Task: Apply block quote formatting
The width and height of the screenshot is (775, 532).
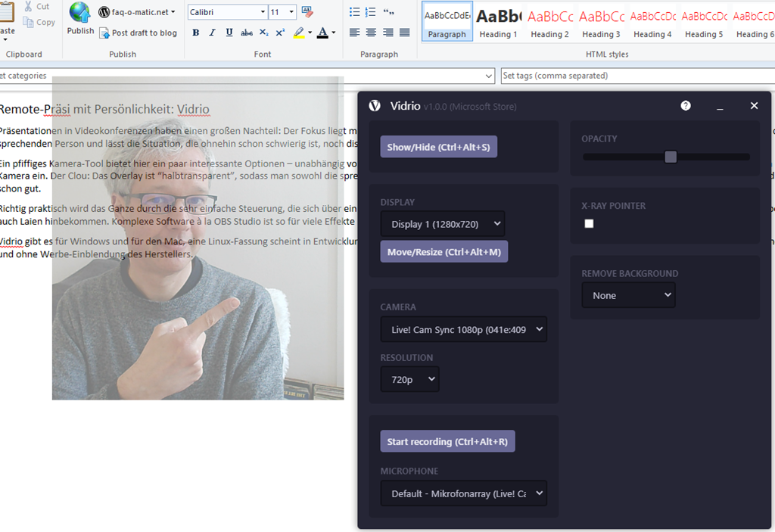Action: click(x=389, y=12)
